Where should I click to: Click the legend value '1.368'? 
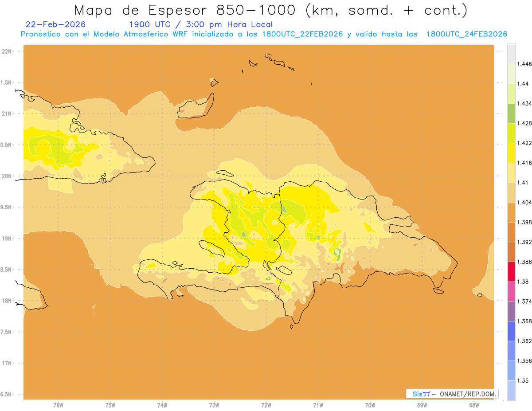click(524, 321)
